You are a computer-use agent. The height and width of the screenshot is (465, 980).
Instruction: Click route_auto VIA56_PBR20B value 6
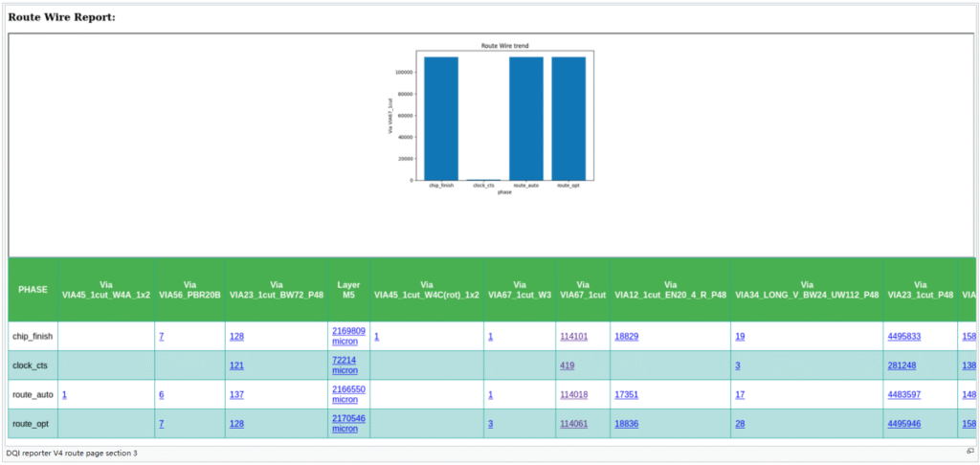162,394
